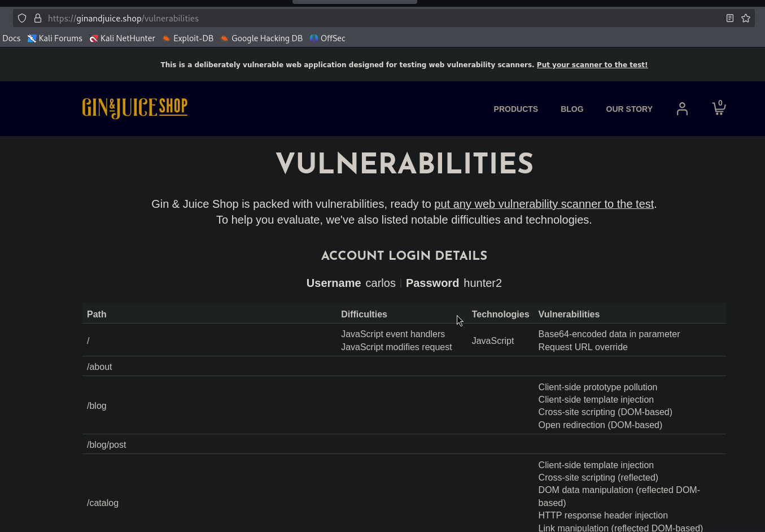The height and width of the screenshot is (532, 765).
Task: Open Kali NetHunter bookmark
Action: click(x=122, y=38)
